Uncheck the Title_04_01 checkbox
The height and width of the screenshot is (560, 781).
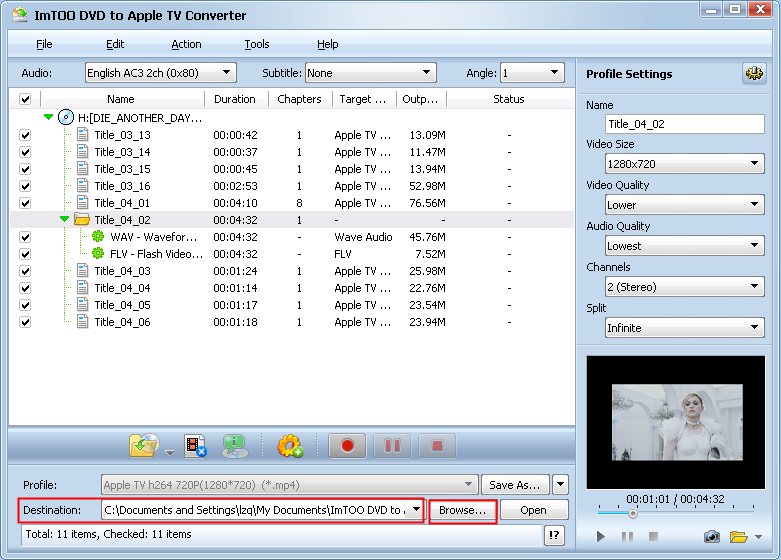pyautogui.click(x=25, y=203)
